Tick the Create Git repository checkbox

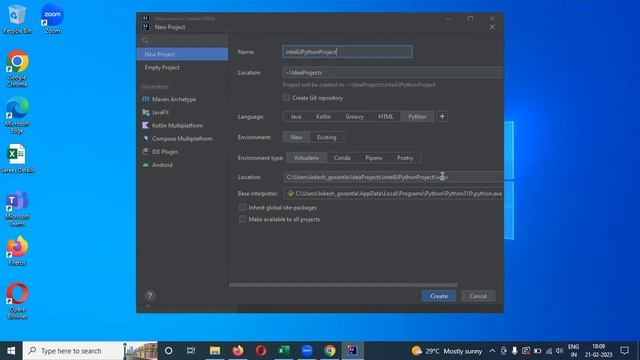pos(286,98)
